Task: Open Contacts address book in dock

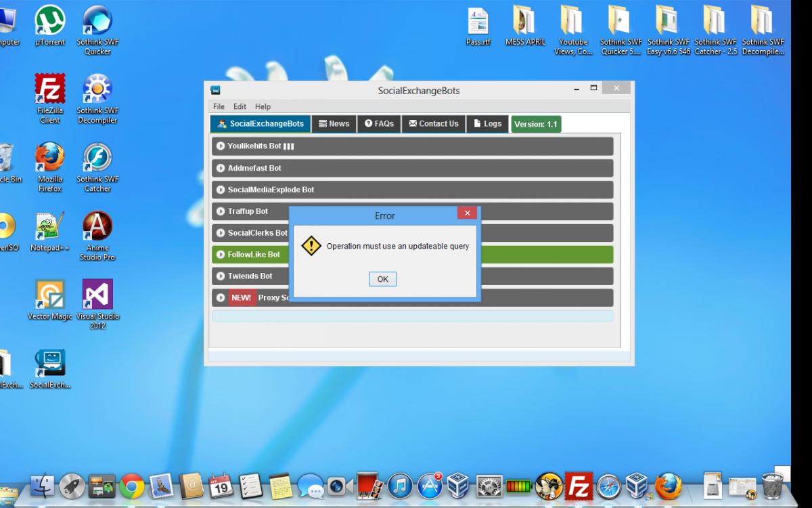Action: tap(191, 486)
